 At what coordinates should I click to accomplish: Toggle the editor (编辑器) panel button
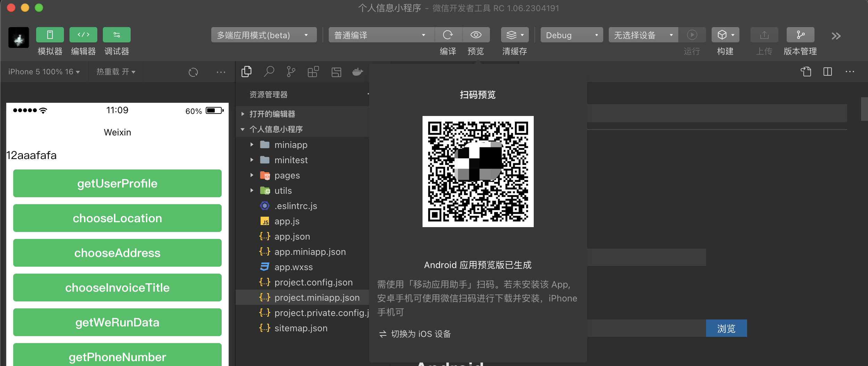click(83, 35)
